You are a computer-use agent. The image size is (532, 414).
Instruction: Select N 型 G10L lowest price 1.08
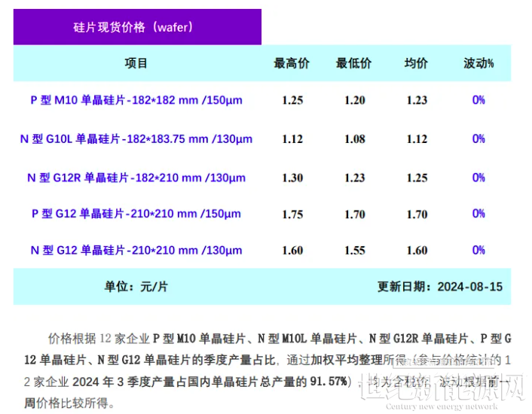point(355,139)
